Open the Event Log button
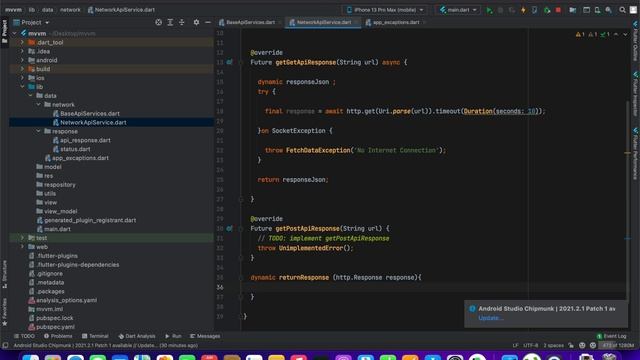The image size is (640, 360). point(611,336)
